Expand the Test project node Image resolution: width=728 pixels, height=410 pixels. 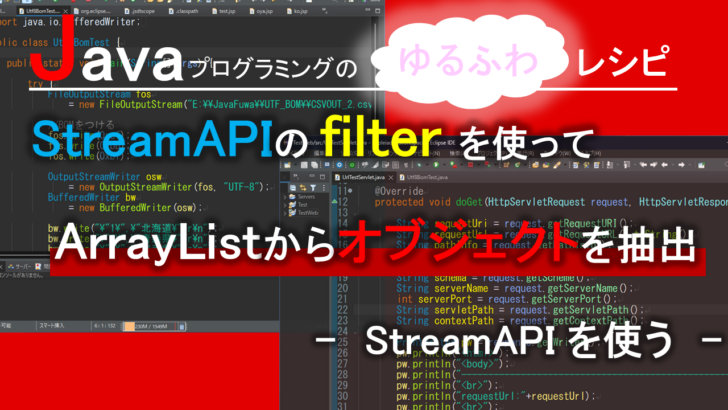tap(285, 205)
